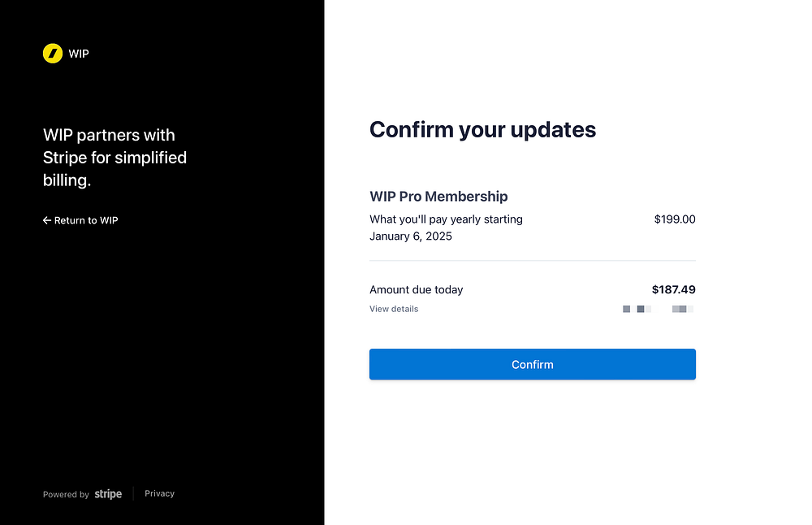Select the WIP Pro Membership title
This screenshot has height=525, width=812.
438,196
